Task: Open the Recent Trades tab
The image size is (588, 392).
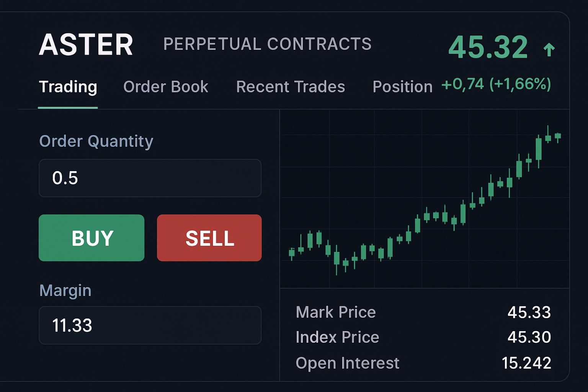Action: tap(291, 87)
